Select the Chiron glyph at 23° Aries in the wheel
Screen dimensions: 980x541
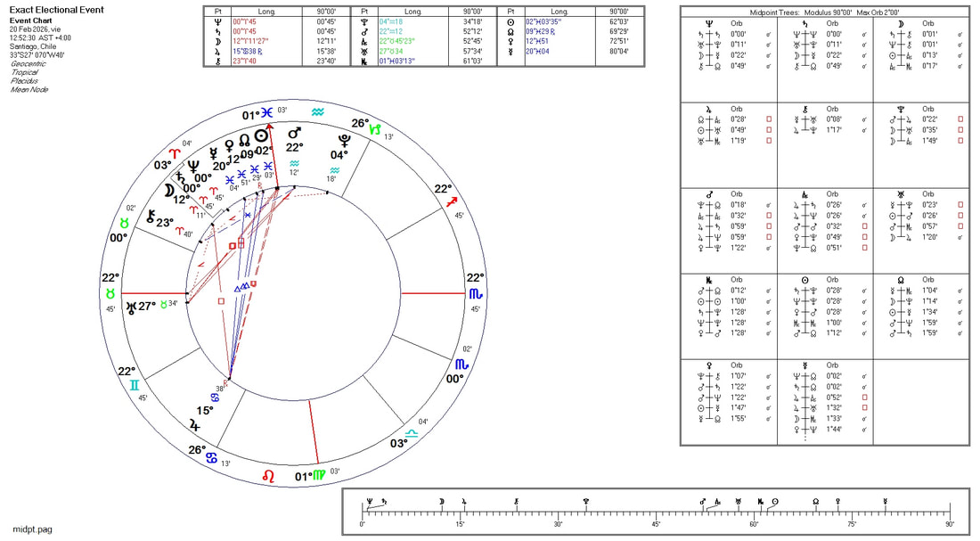(151, 216)
